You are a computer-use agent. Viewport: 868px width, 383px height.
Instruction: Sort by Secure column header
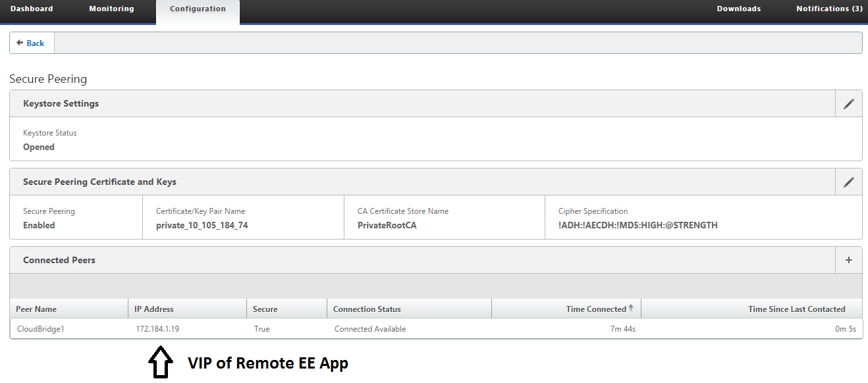click(x=286, y=309)
